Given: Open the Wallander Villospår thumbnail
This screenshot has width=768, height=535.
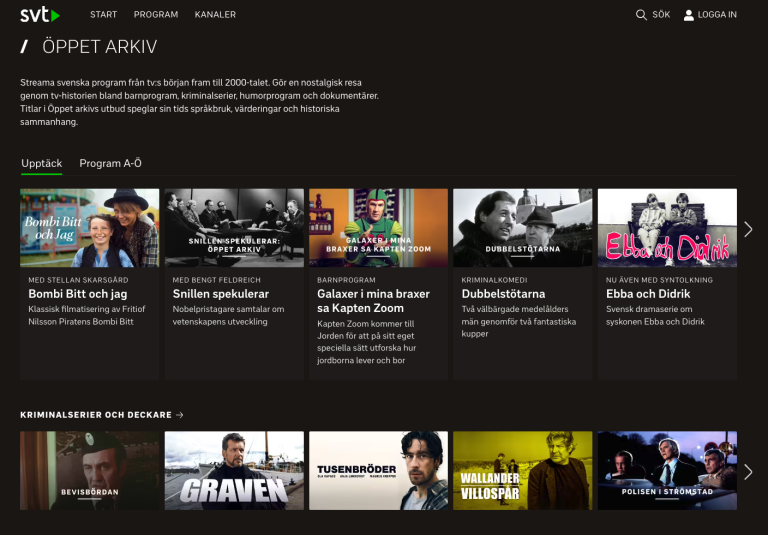Looking at the screenshot, I should click(x=523, y=470).
